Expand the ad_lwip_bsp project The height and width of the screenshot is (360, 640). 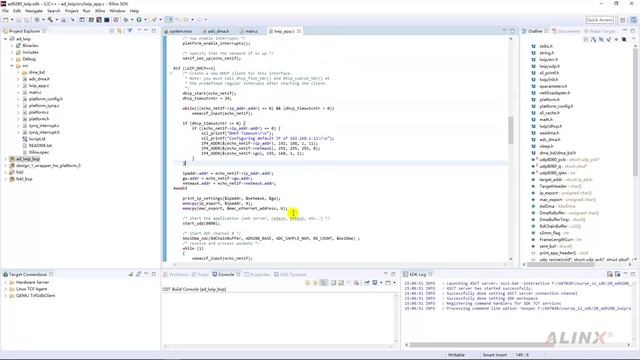coord(6,159)
